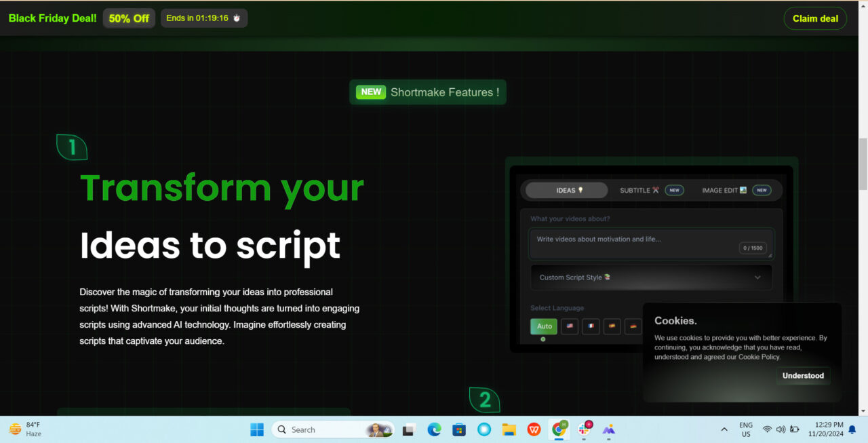Open the Windows Start menu
Viewport: 868px width, 443px height.
click(257, 429)
